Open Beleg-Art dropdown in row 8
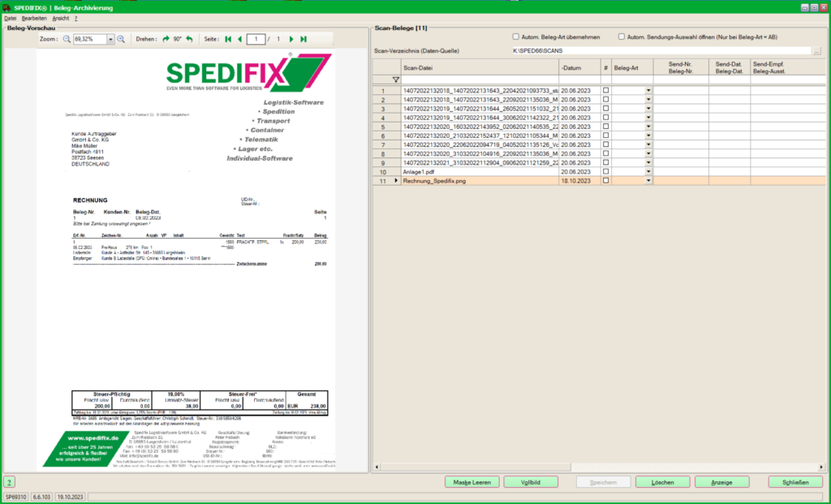The height and width of the screenshot is (504, 831). (648, 153)
